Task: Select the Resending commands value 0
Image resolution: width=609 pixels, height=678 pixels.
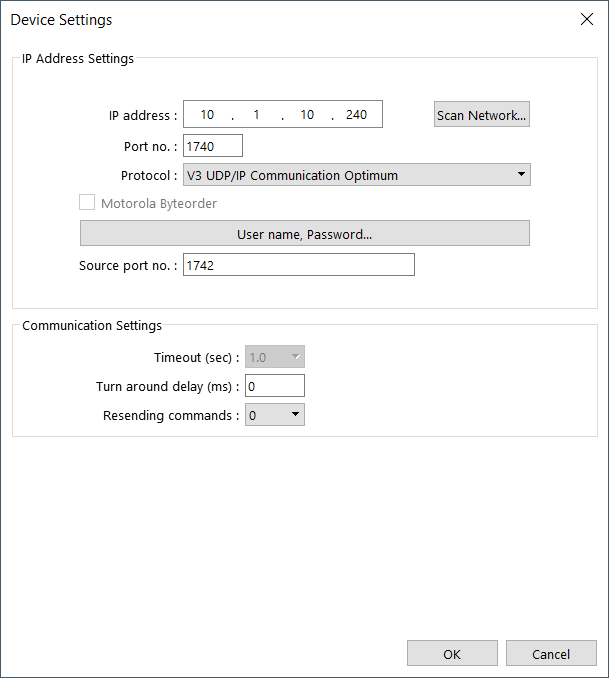Action: 253,415
